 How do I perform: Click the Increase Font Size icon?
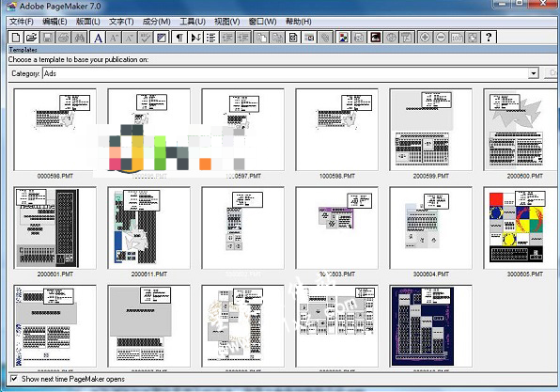(114, 38)
